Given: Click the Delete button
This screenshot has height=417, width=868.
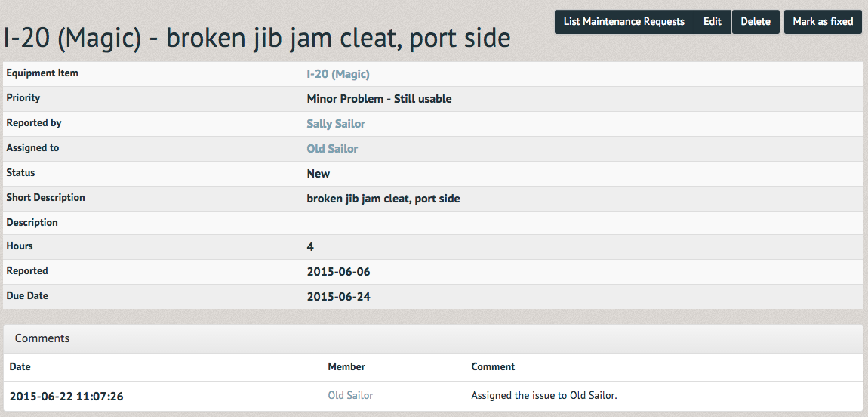Looking at the screenshot, I should pos(756,22).
